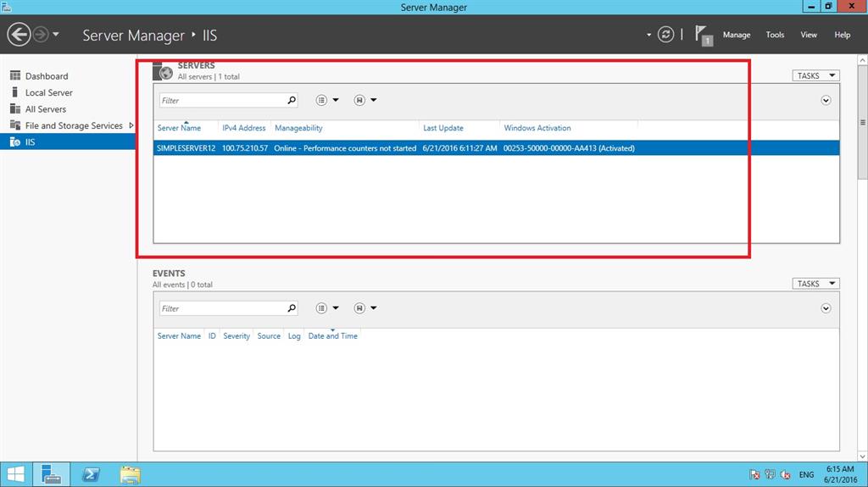Click the vertical scrollbar thumb

(x=862, y=122)
